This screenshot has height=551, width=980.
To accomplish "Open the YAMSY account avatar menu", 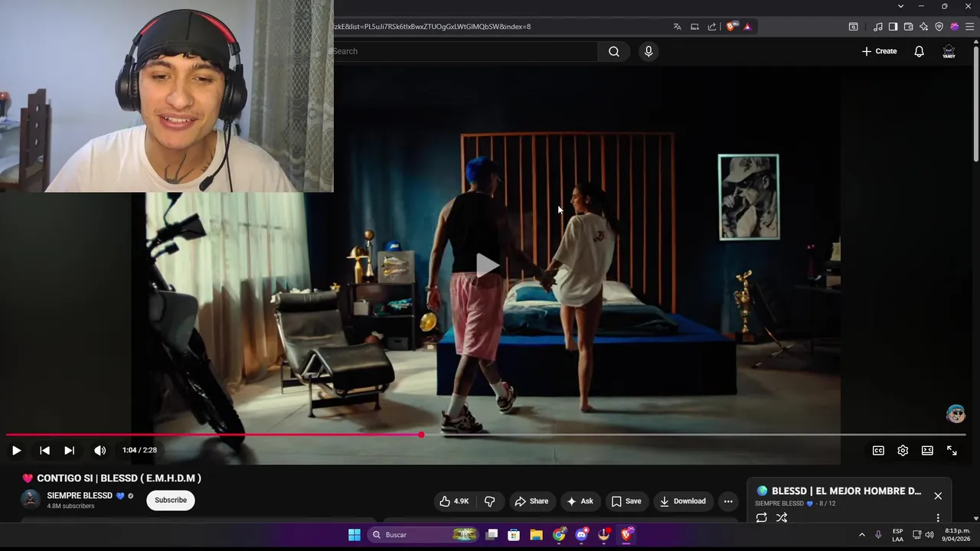I will click(x=949, y=51).
